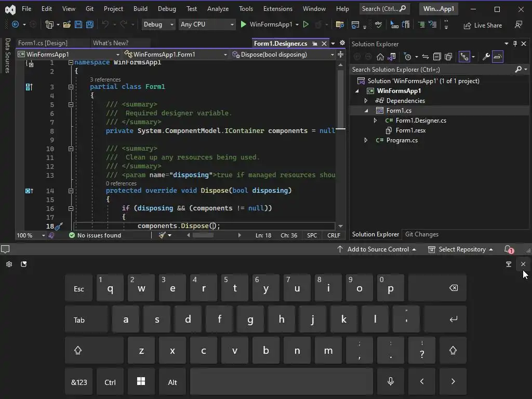Click Sync with Active Document arrows icon
This screenshot has height=399, width=532.
(425, 57)
